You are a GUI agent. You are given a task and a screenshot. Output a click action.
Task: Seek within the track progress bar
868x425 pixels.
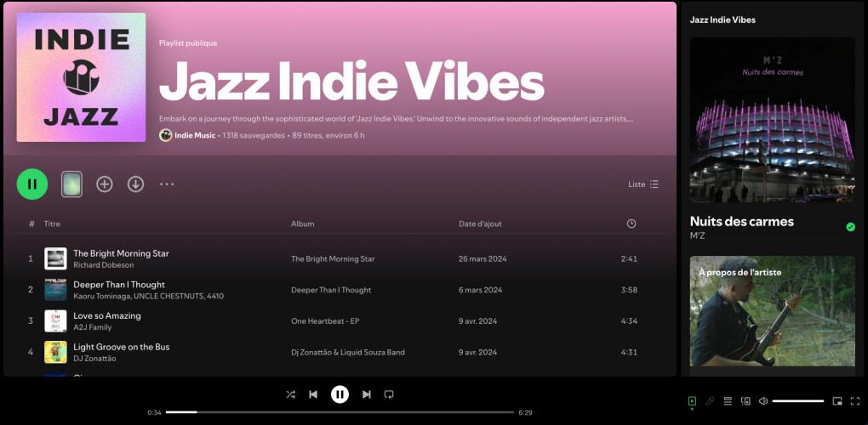pyautogui.click(x=340, y=412)
